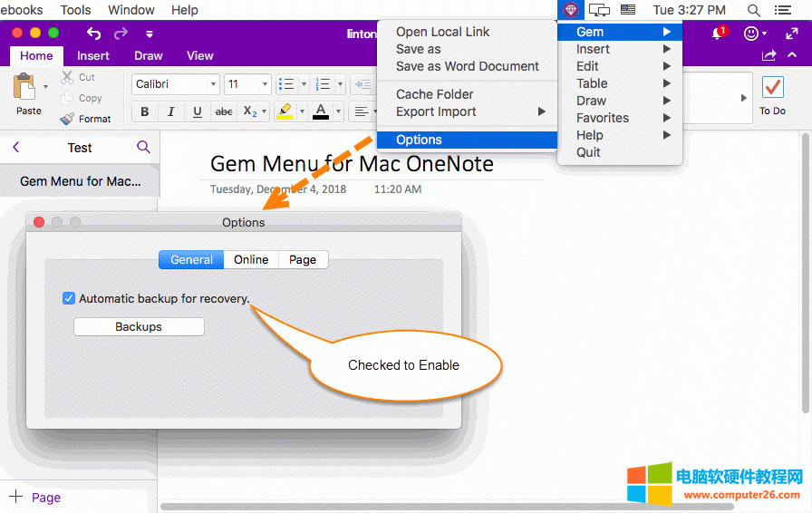Apply bold formatting with B button
Viewport: 812px width, 513px height.
click(144, 112)
